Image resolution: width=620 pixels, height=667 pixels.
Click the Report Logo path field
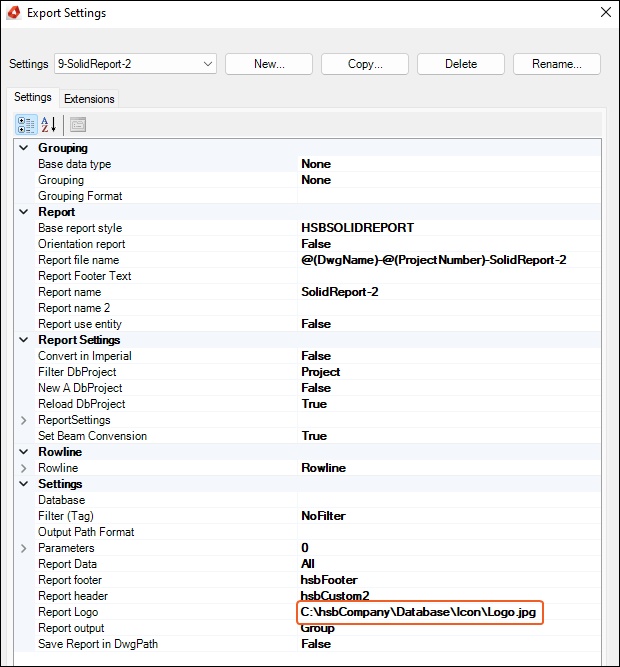pos(420,613)
